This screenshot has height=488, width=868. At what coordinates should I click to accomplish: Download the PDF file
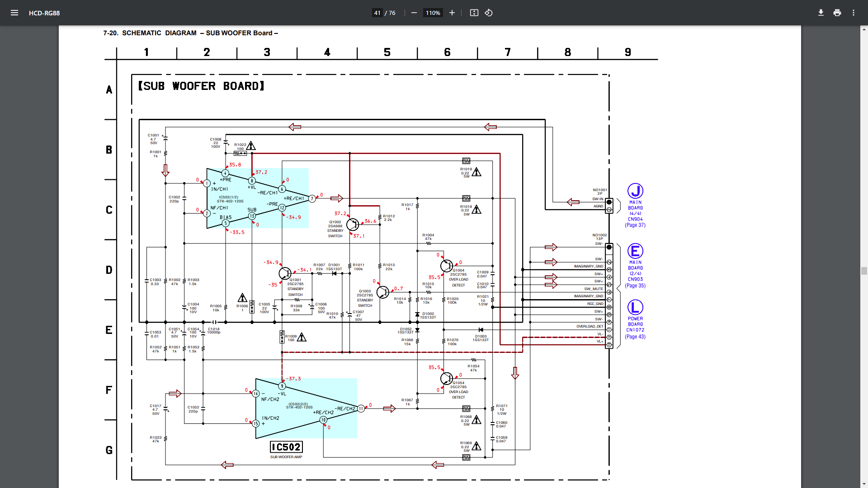[821, 13]
